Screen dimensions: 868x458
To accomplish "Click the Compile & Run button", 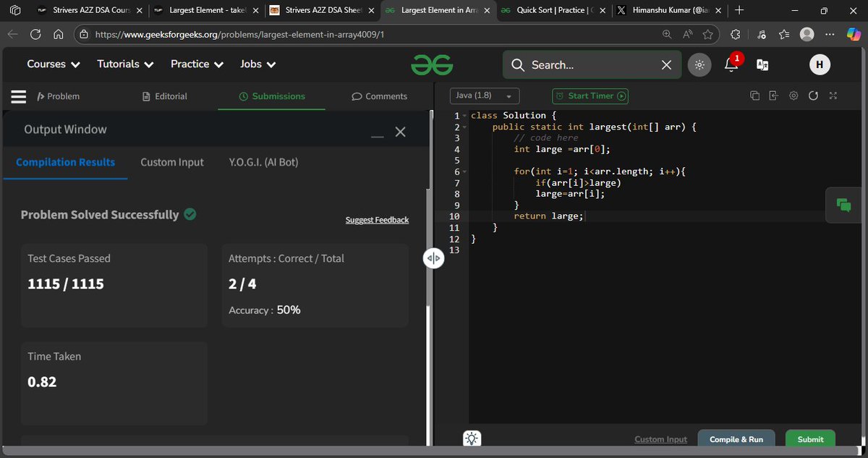I will point(736,439).
